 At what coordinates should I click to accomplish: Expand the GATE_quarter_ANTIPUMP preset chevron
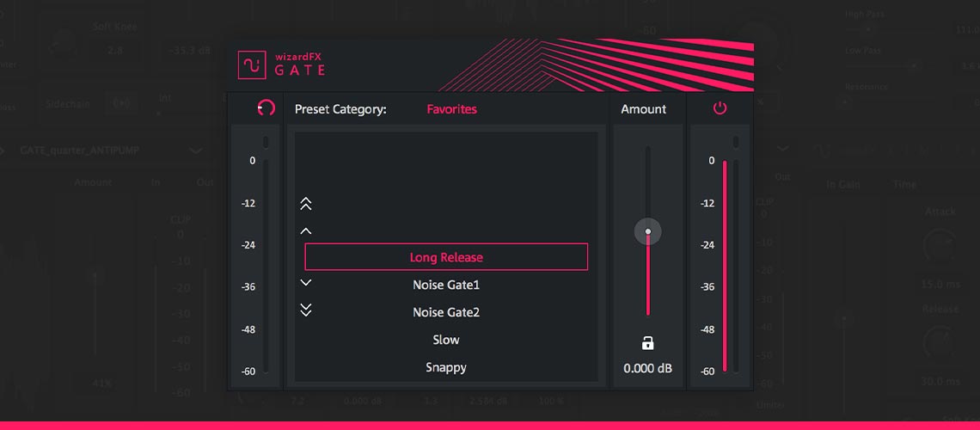(x=196, y=150)
